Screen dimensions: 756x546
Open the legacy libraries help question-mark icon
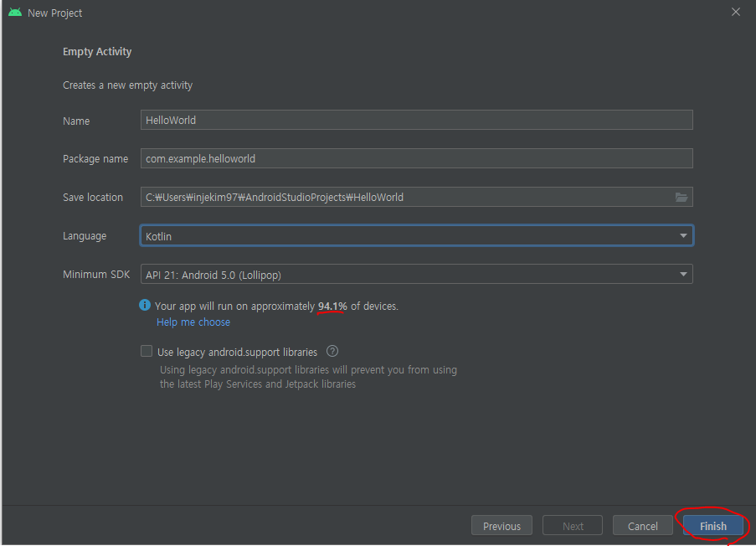point(332,351)
